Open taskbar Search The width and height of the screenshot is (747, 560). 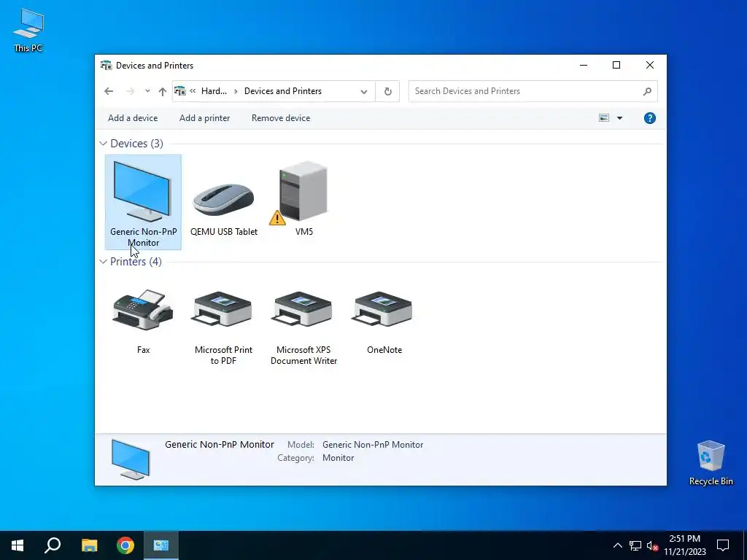[x=53, y=545]
